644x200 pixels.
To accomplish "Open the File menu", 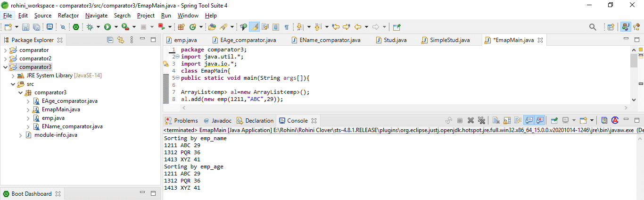I will click(x=8, y=16).
